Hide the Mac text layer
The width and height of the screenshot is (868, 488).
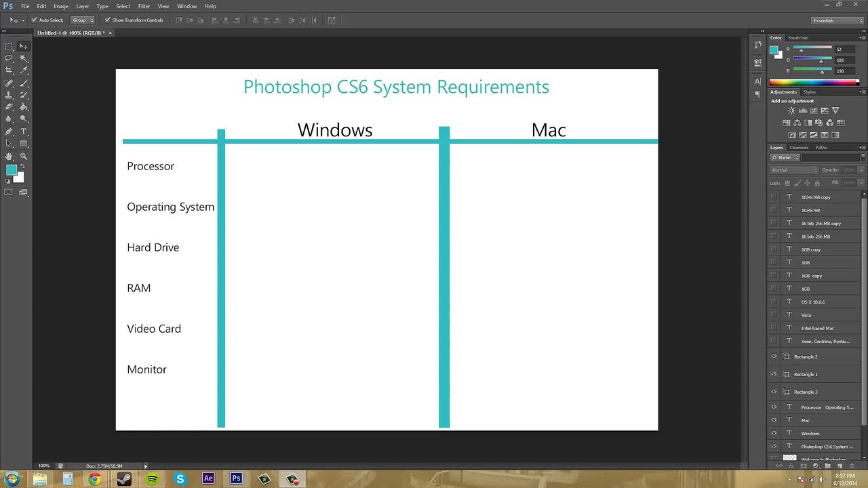click(774, 420)
